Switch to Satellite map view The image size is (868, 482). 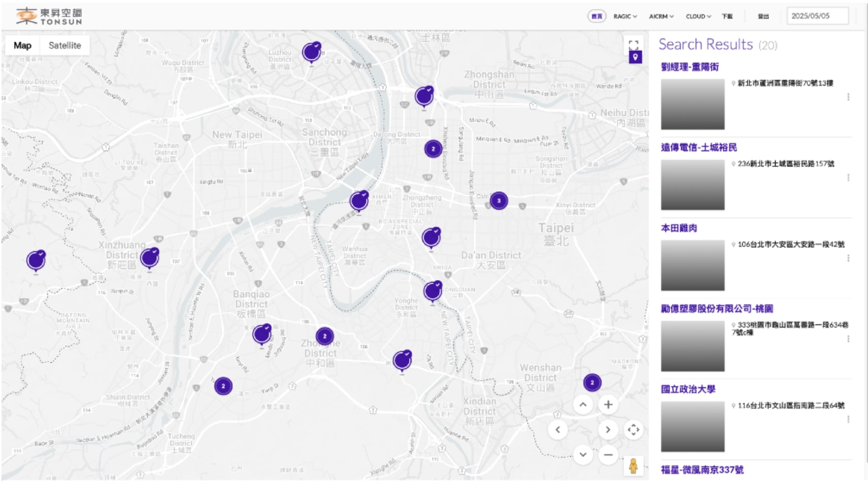(64, 45)
